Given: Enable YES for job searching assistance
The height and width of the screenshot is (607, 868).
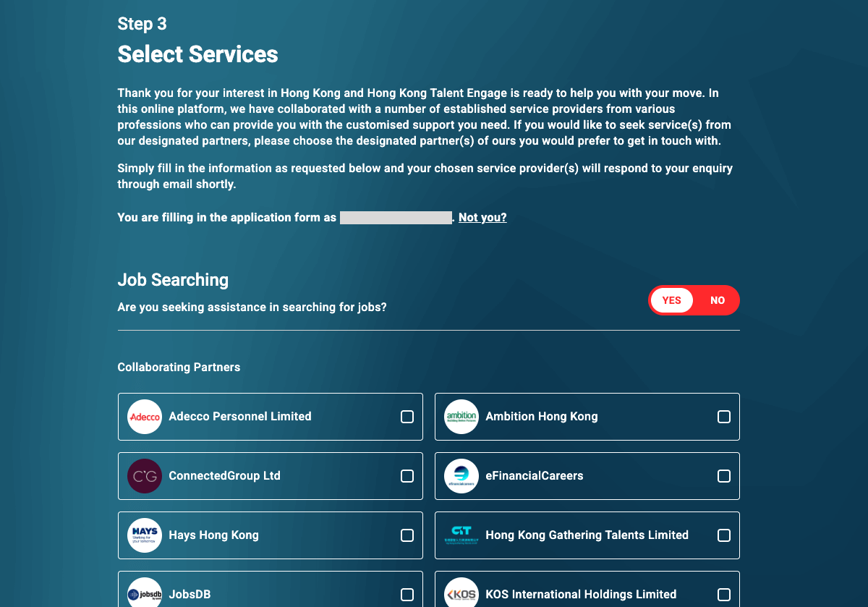Looking at the screenshot, I should click(x=671, y=300).
